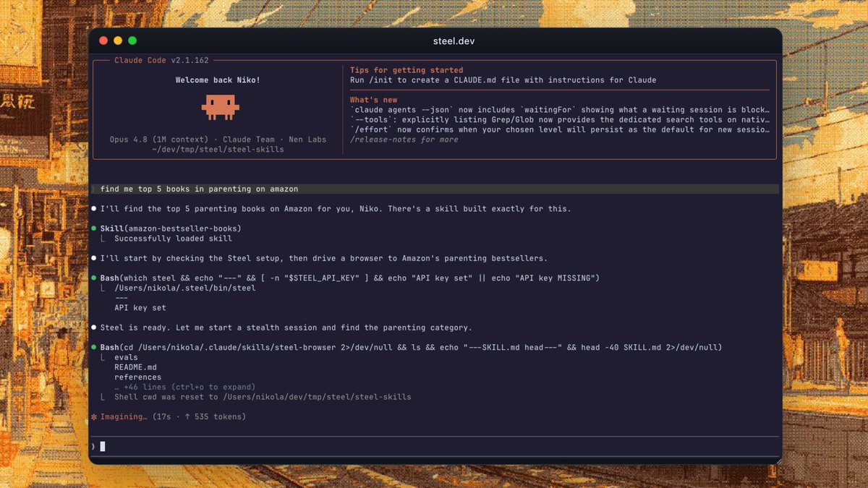The image size is (868, 488).
Task: Click the 'Steel is ready. Let me start' message
Action: click(286, 328)
